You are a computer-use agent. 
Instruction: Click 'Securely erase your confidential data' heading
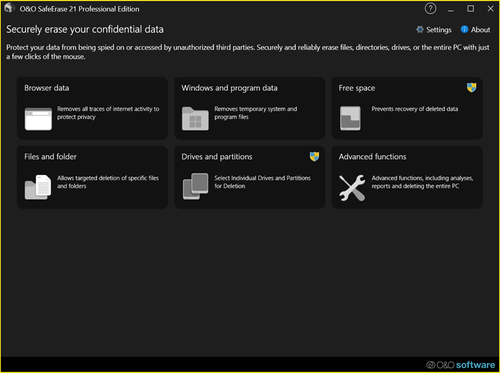tap(85, 29)
